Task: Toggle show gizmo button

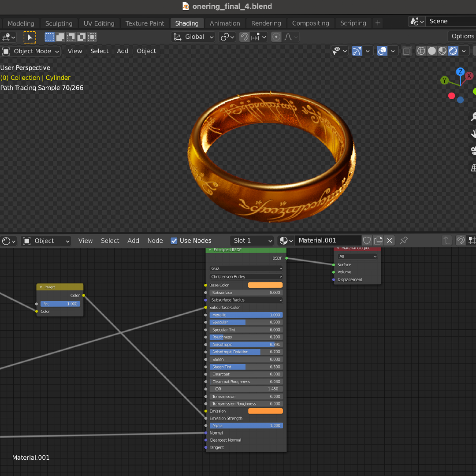Action: [x=357, y=51]
